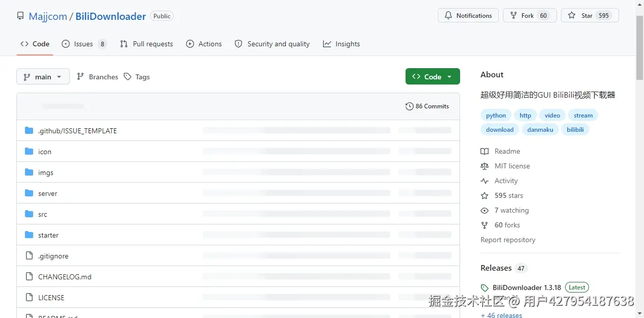Click the Notifications button
This screenshot has height=318, width=644.
(468, 15)
